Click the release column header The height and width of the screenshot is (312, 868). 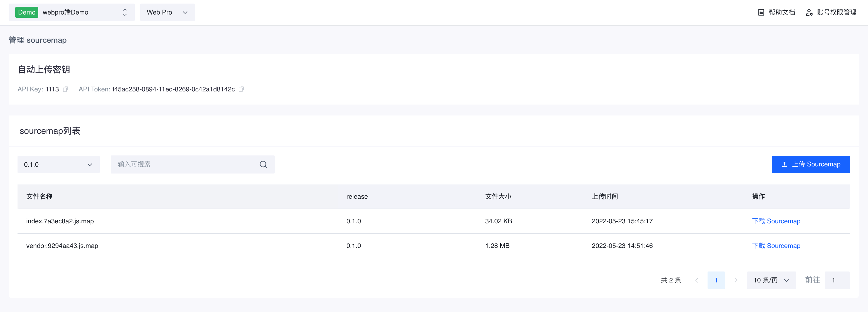click(x=357, y=197)
